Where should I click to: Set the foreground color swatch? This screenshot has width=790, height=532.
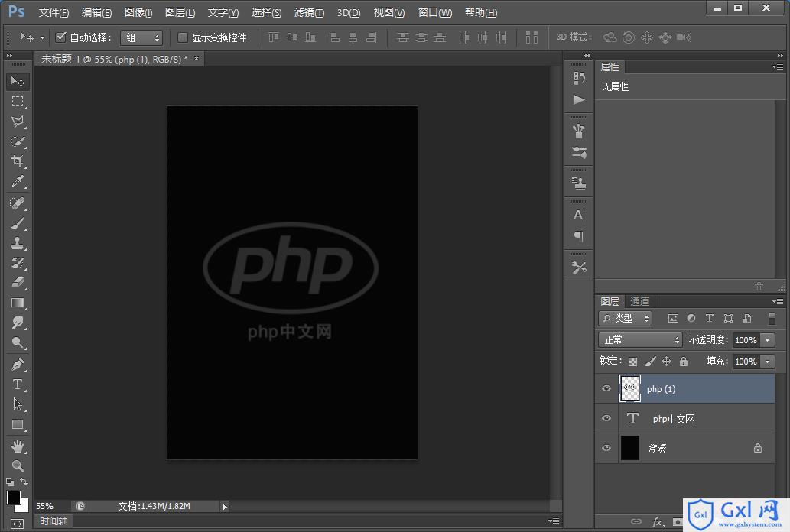click(14, 498)
